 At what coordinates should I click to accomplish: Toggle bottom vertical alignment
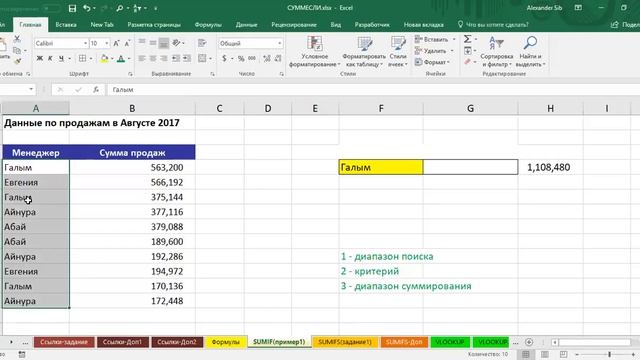[164, 43]
